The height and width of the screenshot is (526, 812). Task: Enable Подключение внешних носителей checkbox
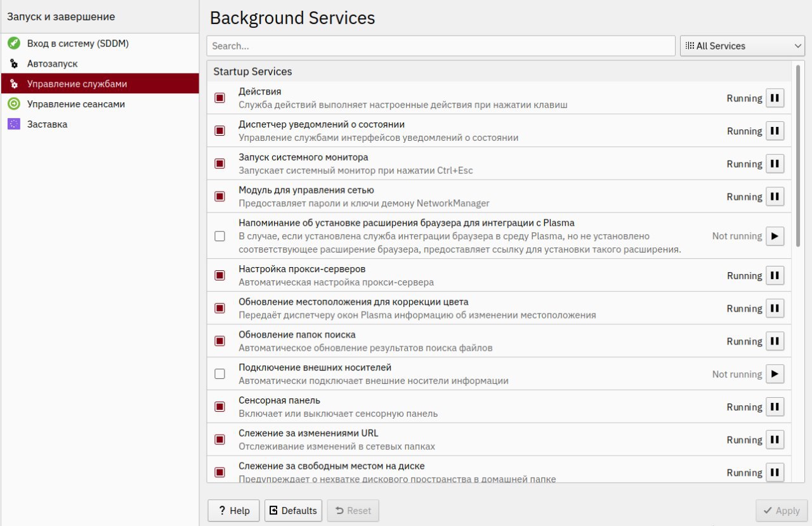pos(219,374)
